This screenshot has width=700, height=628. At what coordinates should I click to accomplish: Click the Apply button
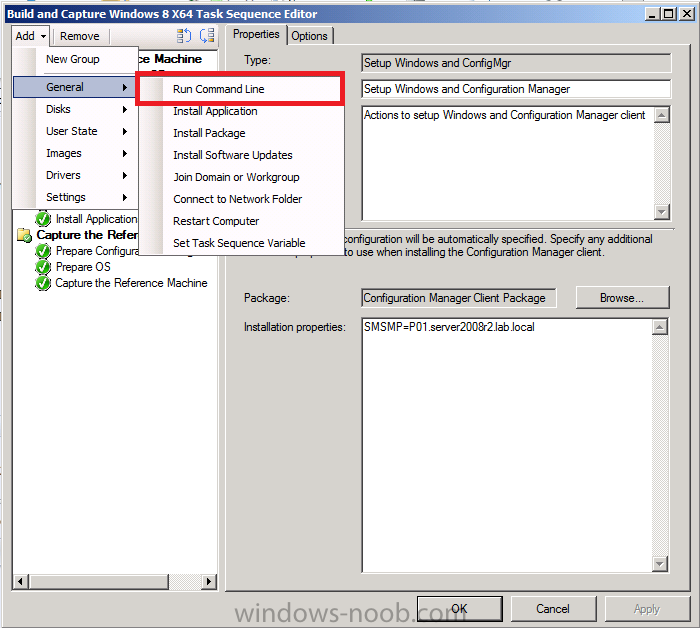pyautogui.click(x=647, y=609)
